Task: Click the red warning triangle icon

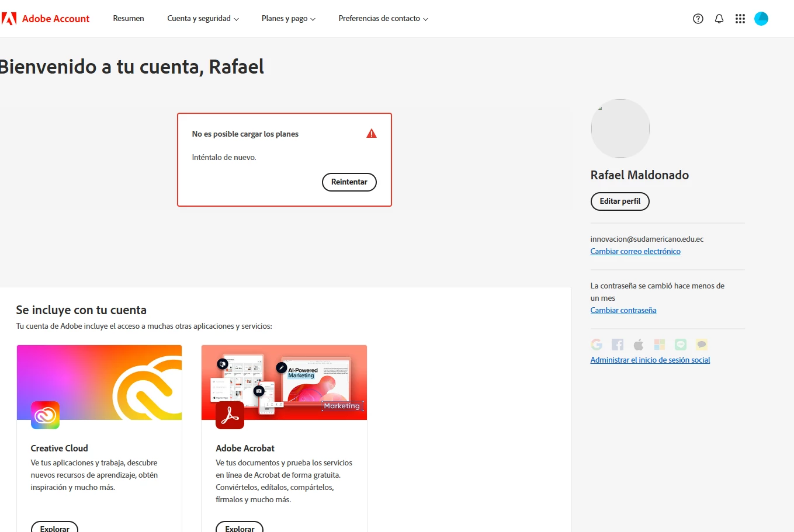Action: pos(372,134)
